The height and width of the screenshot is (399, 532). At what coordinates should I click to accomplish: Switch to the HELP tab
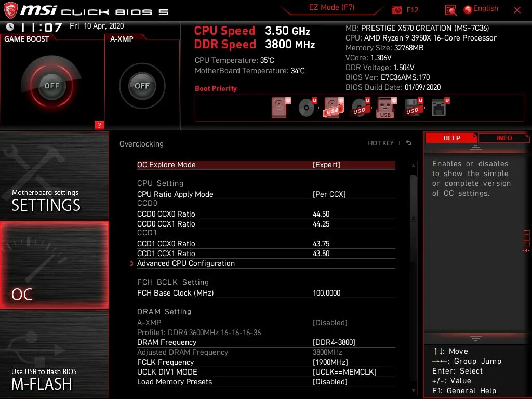coord(451,138)
